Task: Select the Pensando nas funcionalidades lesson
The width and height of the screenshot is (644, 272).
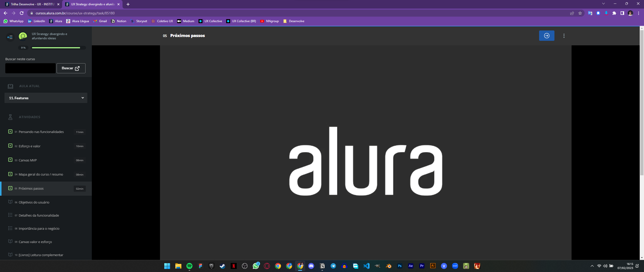Action: (41, 131)
